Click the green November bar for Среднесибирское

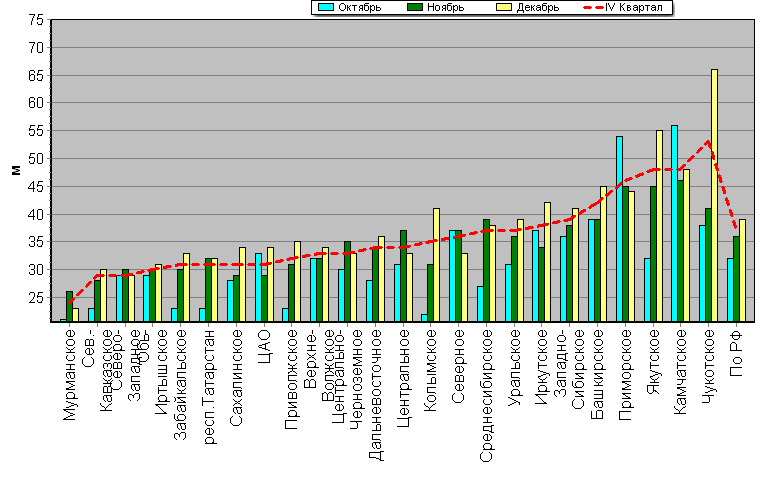point(487,270)
